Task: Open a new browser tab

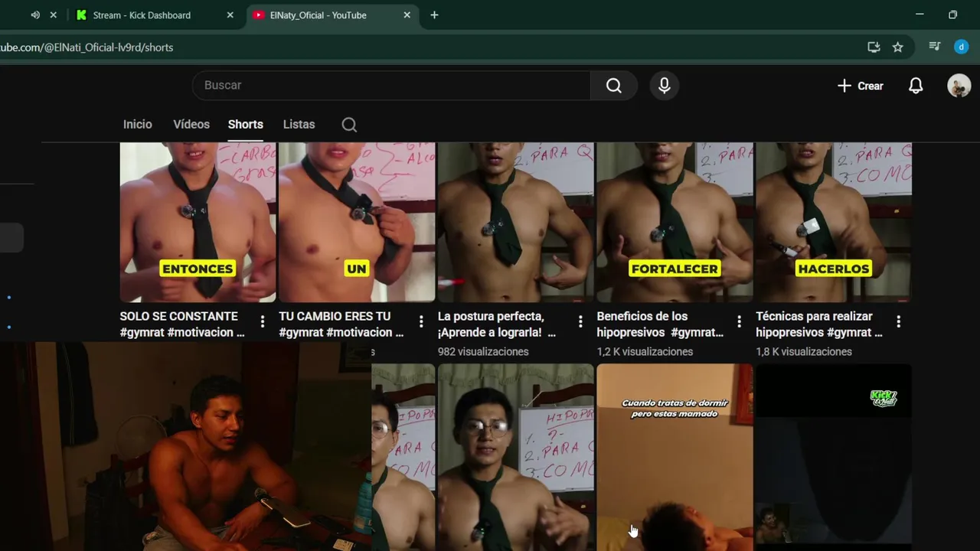Action: point(434,15)
